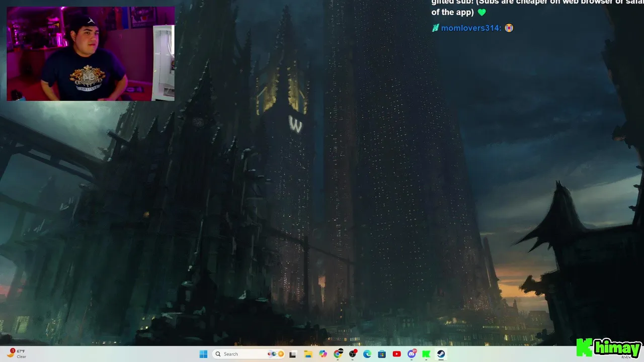The height and width of the screenshot is (362, 644).
Task: Click the taskbar Search box
Action: (x=249, y=354)
